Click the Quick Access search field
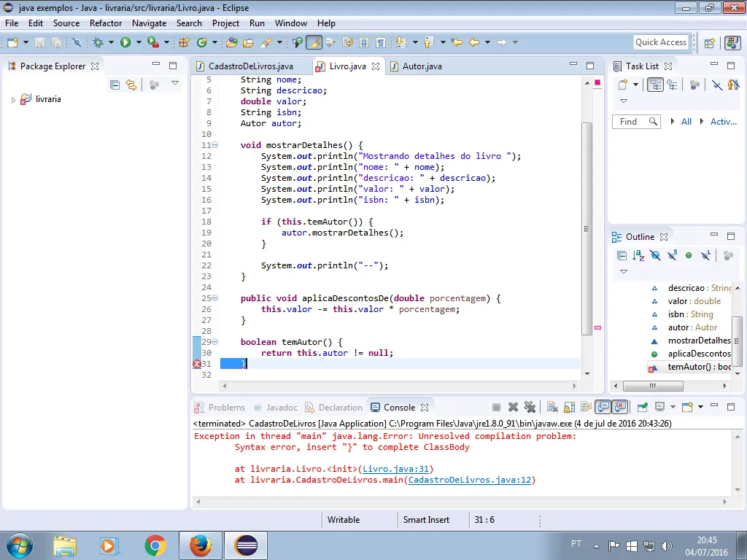 [660, 42]
